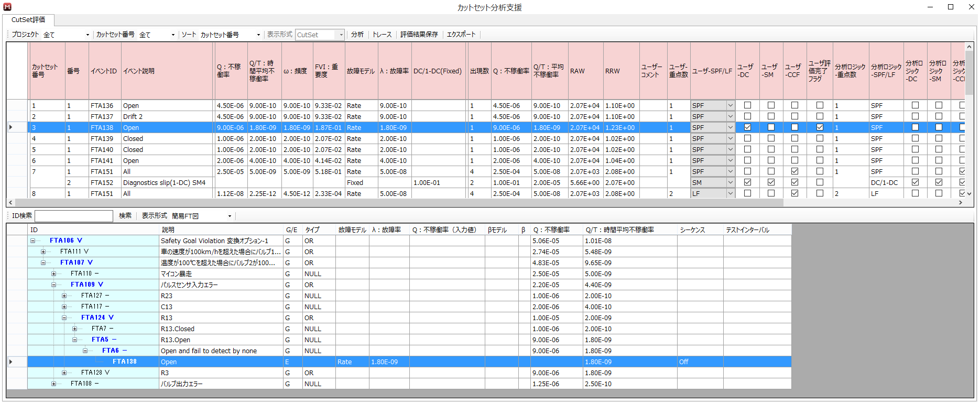Click the イベントID column header

[x=105, y=71]
